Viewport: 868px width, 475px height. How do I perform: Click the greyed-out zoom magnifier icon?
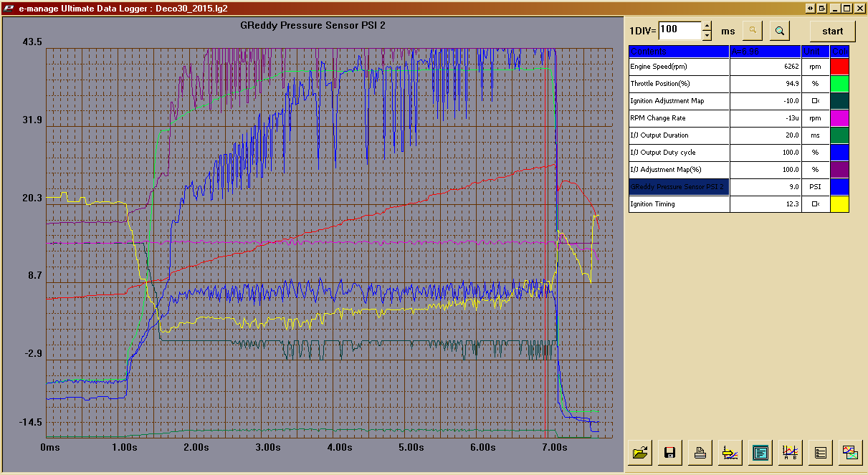[752, 31]
